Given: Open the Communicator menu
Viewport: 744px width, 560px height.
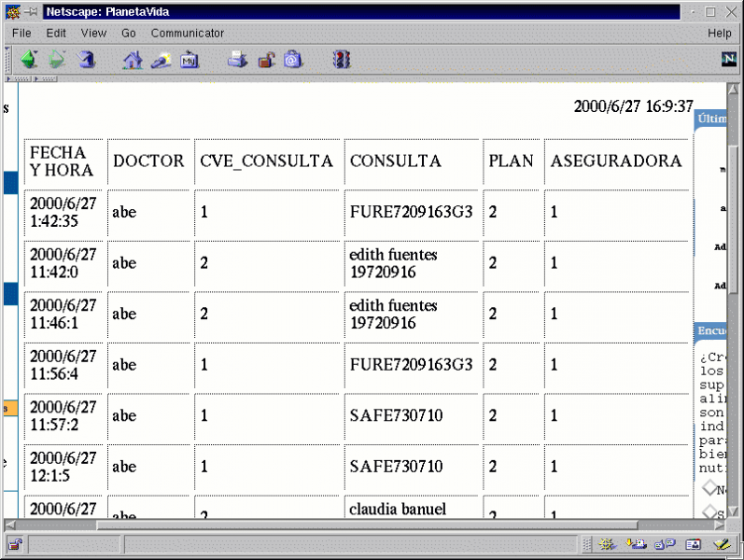Looking at the screenshot, I should [188, 33].
